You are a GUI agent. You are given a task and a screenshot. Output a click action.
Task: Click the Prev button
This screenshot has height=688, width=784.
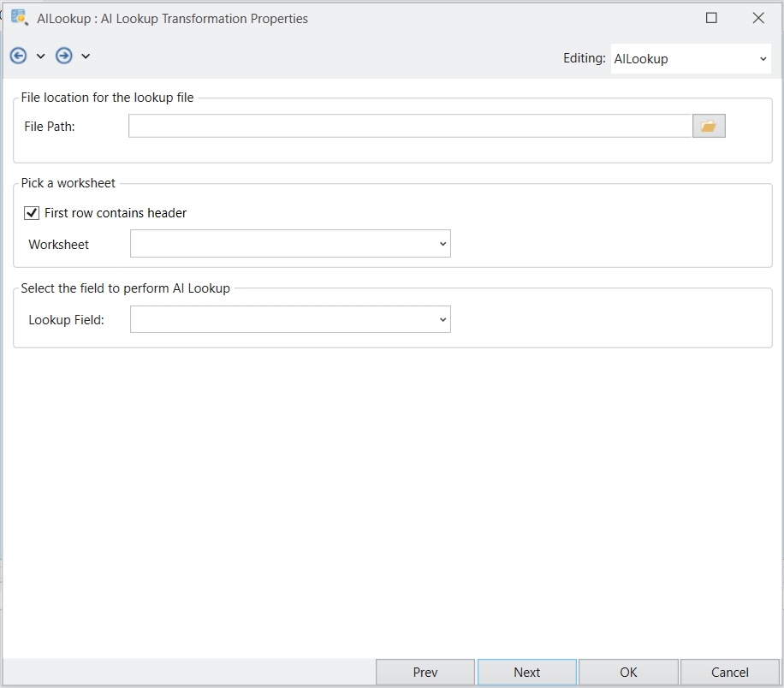click(425, 672)
